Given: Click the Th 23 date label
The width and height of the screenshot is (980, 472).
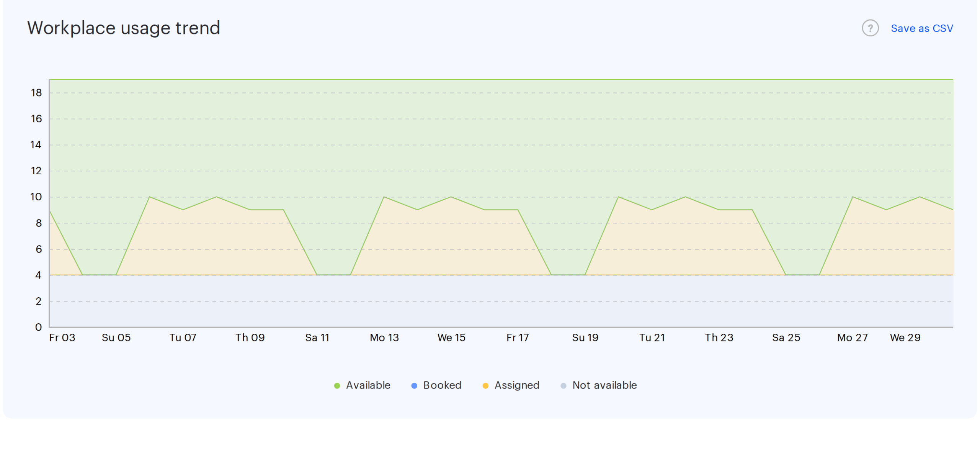Looking at the screenshot, I should [719, 338].
